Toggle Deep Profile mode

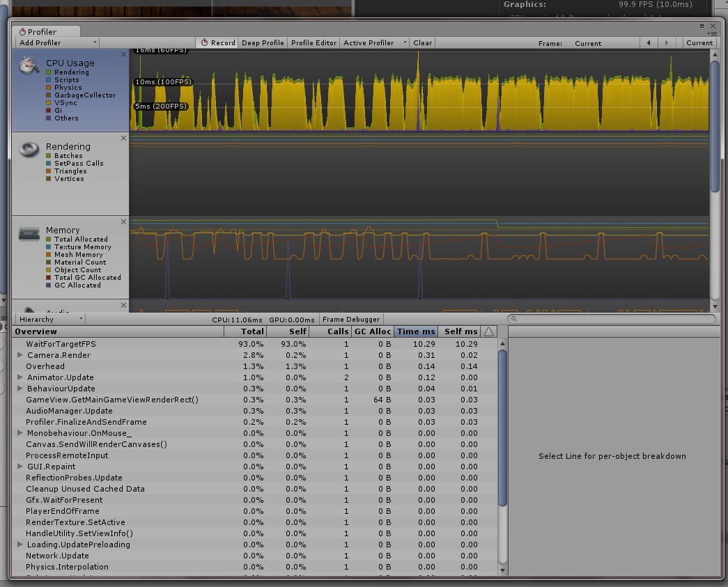pyautogui.click(x=263, y=42)
